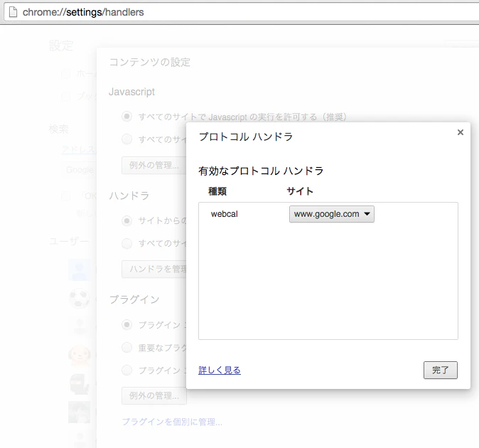Open the www.google.com site dropdown
Viewport: 479px width, 448px height.
tap(331, 214)
